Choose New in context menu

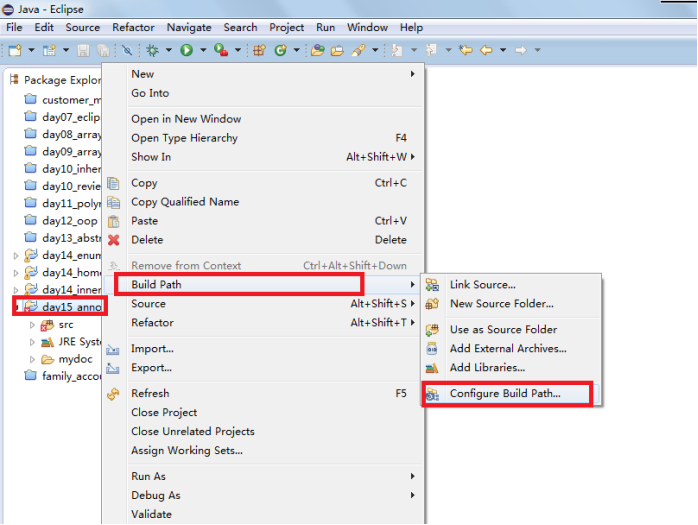(x=263, y=74)
